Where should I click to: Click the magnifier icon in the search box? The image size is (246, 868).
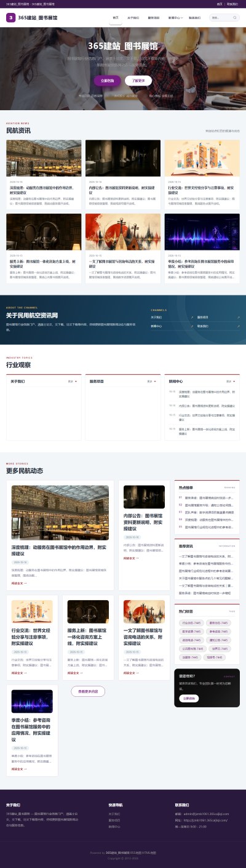point(235,18)
